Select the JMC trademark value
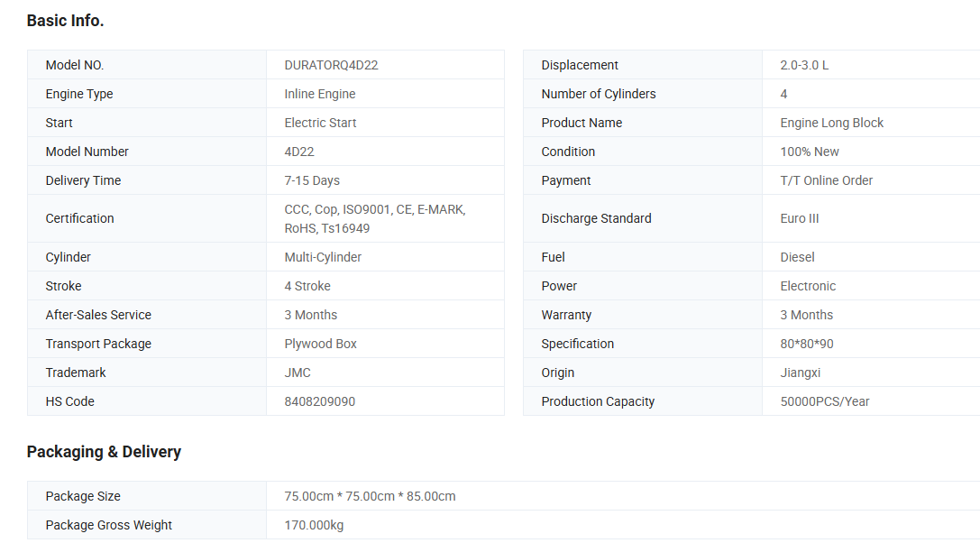The height and width of the screenshot is (543, 980). coord(297,373)
